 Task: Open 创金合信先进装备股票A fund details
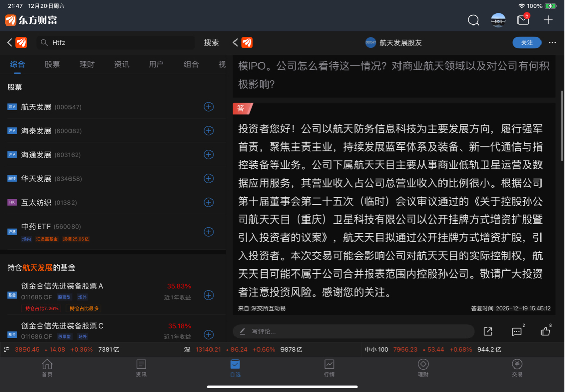pyautogui.click(x=113, y=296)
